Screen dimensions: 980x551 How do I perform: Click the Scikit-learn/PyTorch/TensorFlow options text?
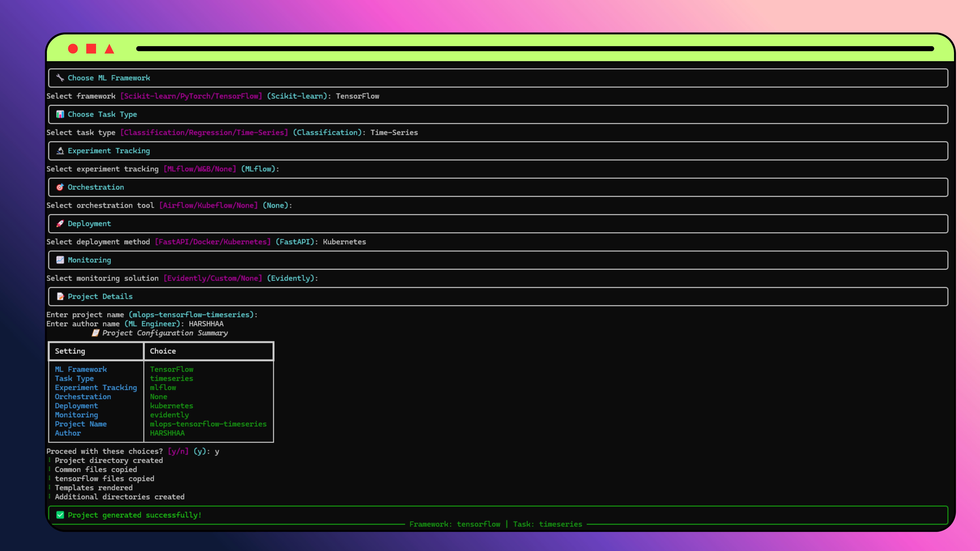(191, 96)
